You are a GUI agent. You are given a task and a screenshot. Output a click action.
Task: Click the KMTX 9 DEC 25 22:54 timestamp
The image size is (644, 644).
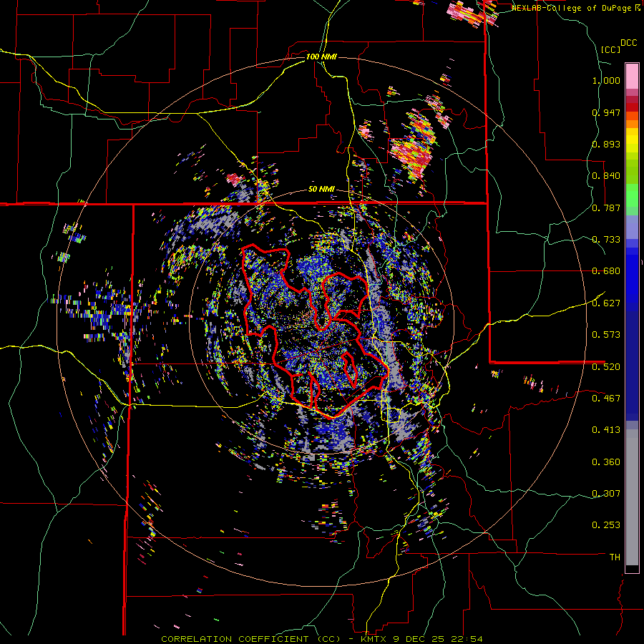click(421, 639)
